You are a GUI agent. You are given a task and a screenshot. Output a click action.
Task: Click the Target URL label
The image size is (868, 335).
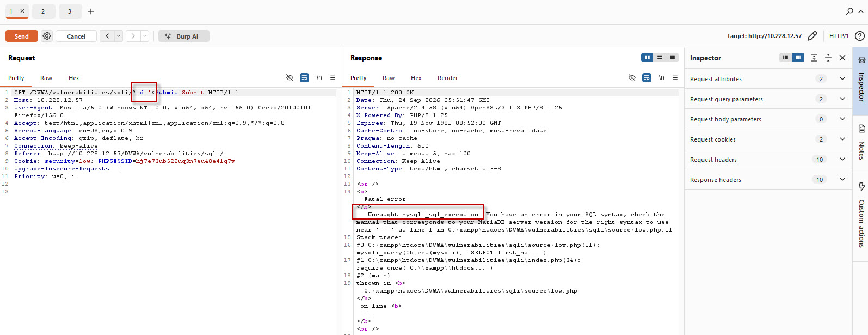point(764,36)
